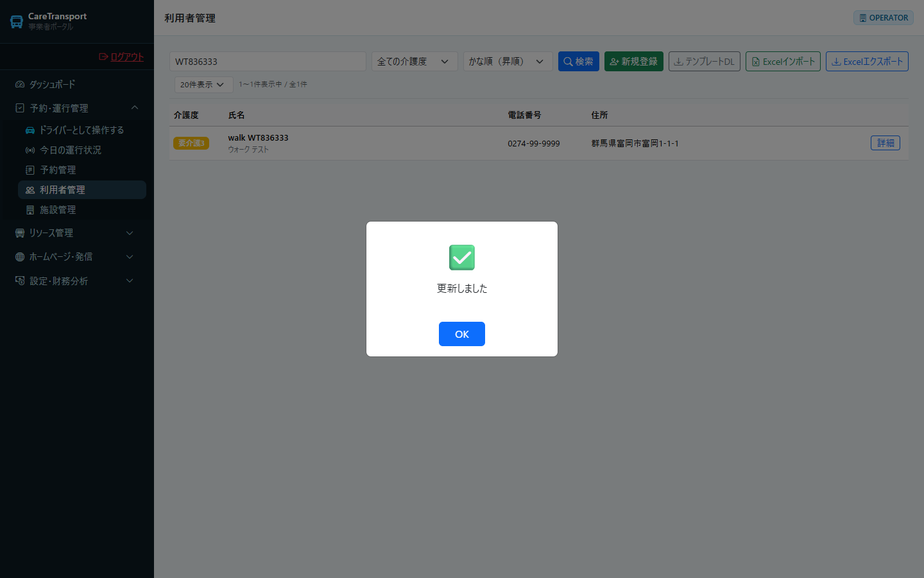
Task: Click the kana name ウォーク テスト
Action: 248,150
